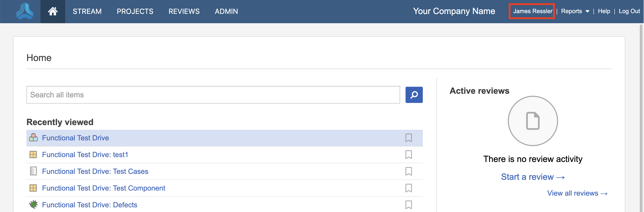Click the Test Cases document icon

[x=33, y=171]
